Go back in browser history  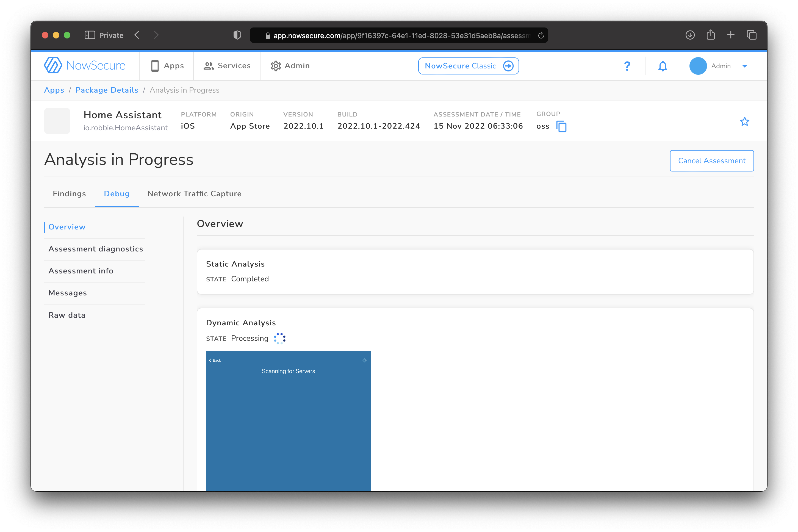[x=137, y=35]
